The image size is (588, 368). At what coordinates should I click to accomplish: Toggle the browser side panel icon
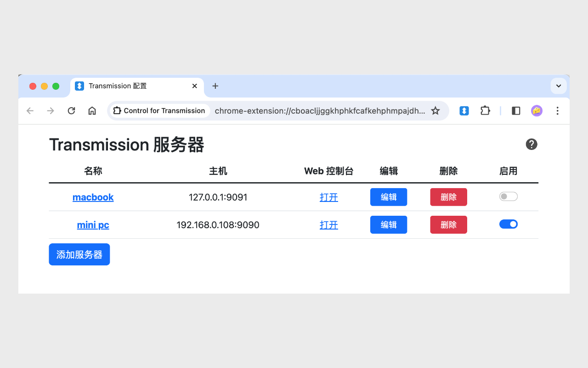point(516,111)
